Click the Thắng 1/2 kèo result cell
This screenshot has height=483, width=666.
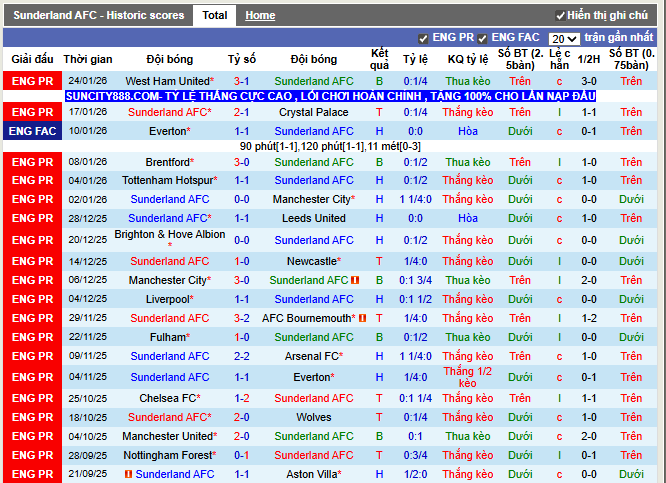click(x=468, y=377)
